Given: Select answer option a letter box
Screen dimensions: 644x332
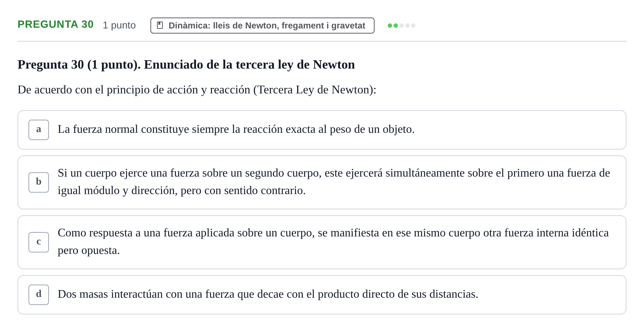Looking at the screenshot, I should 39,130.
